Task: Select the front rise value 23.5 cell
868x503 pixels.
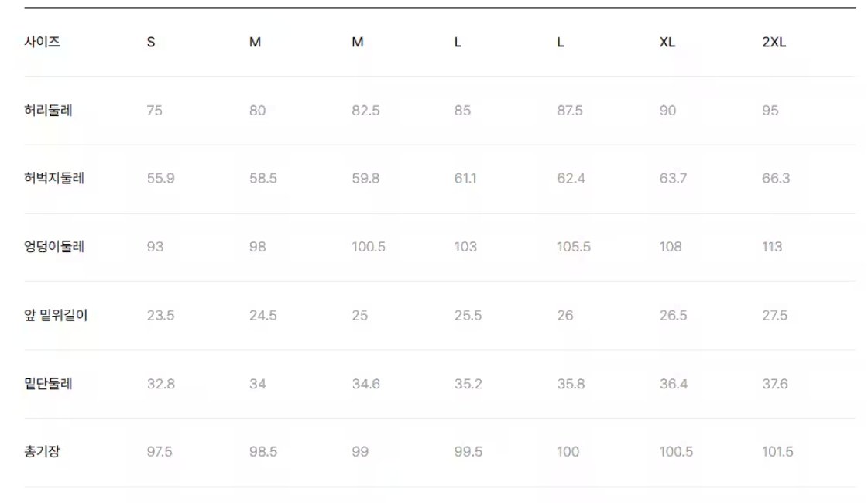Action: tap(160, 316)
